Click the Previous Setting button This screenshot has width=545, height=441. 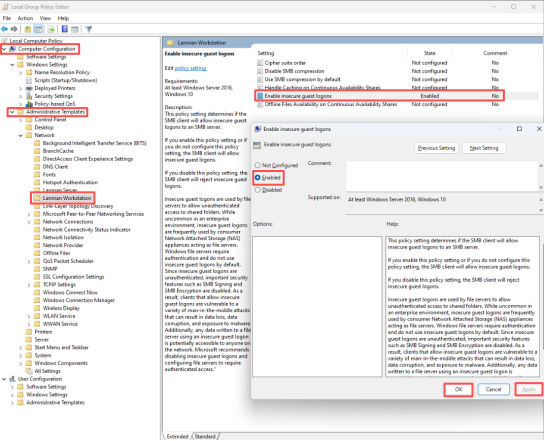coord(436,148)
